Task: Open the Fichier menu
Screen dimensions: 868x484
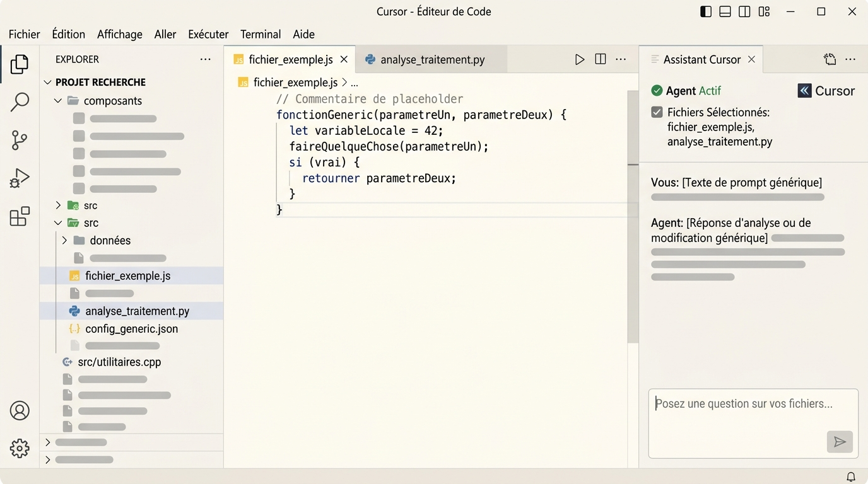Action: point(25,34)
